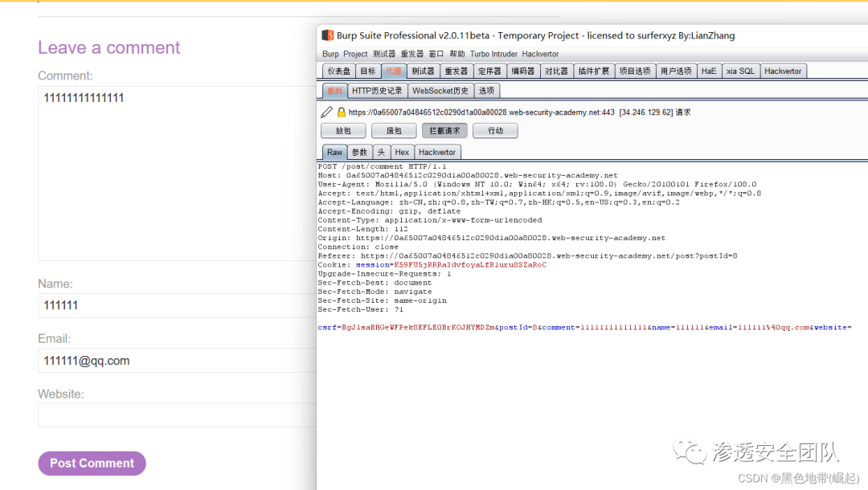
Task: Open the WebSocket历史 sub-tab
Action: point(440,90)
